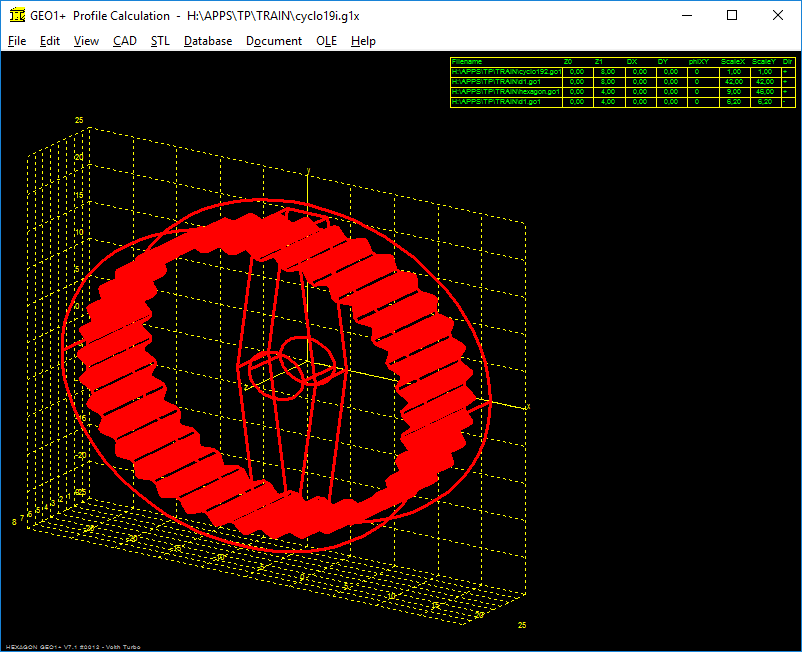The width and height of the screenshot is (802, 652).
Task: Select the hexagon.go1 filename entry
Action: [x=506, y=92]
